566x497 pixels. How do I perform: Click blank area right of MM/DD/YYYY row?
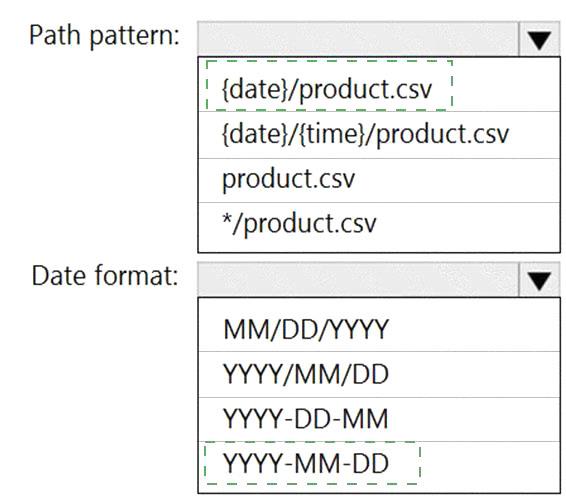[x=474, y=328]
